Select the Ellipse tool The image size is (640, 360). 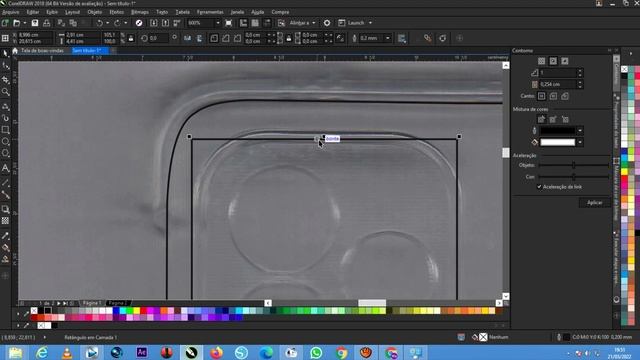coord(5,142)
